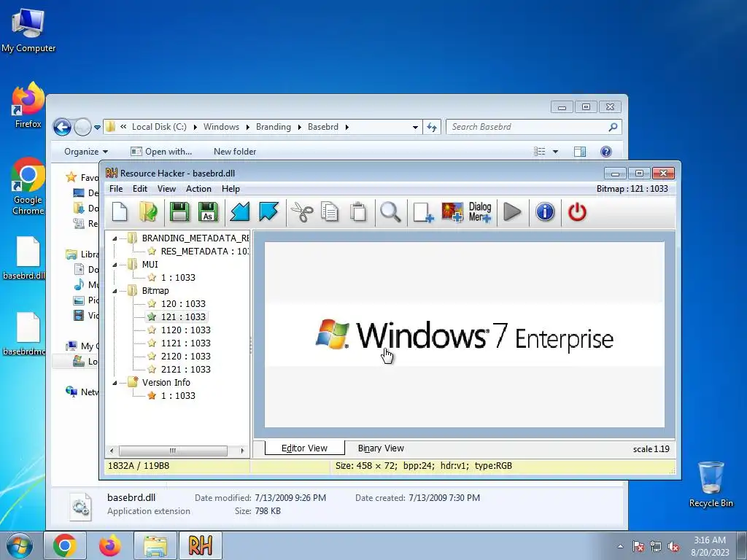747x560 pixels.
Task: Show info with the blue i icon
Action: tap(544, 211)
